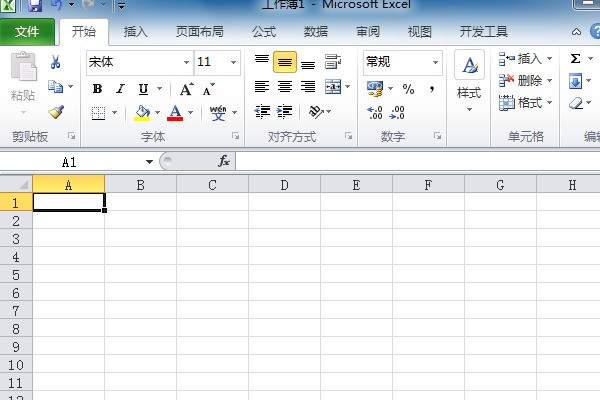Decrease decimal places

397,113
